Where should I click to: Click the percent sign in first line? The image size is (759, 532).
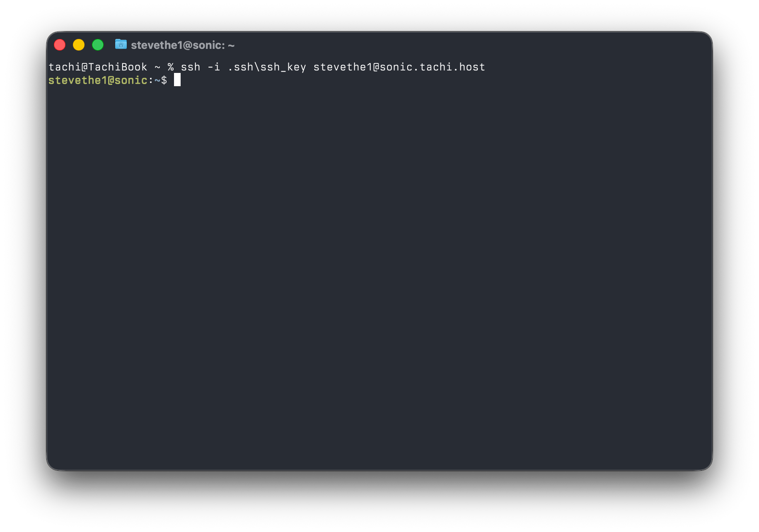pyautogui.click(x=171, y=67)
